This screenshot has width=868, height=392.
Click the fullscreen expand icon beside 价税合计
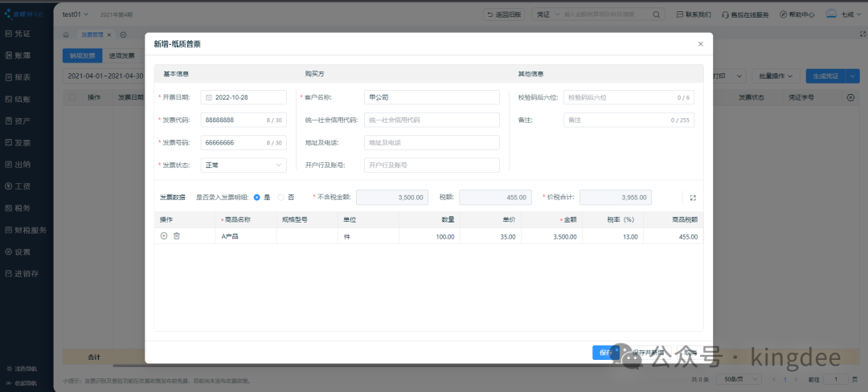tap(694, 198)
